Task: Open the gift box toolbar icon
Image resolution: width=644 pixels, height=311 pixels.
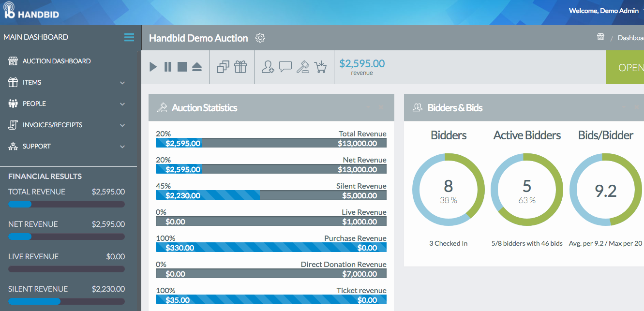Action: point(240,67)
